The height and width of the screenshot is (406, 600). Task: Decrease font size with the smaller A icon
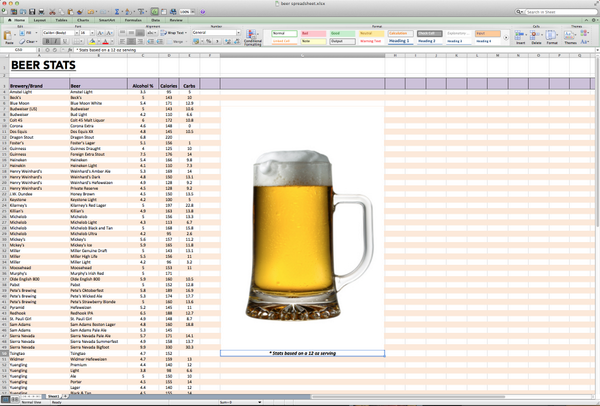(107, 33)
